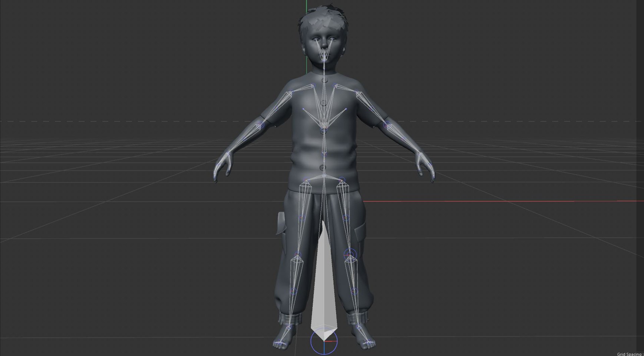
Task: Click the hand on the screen-right side
Action: [x=424, y=167]
